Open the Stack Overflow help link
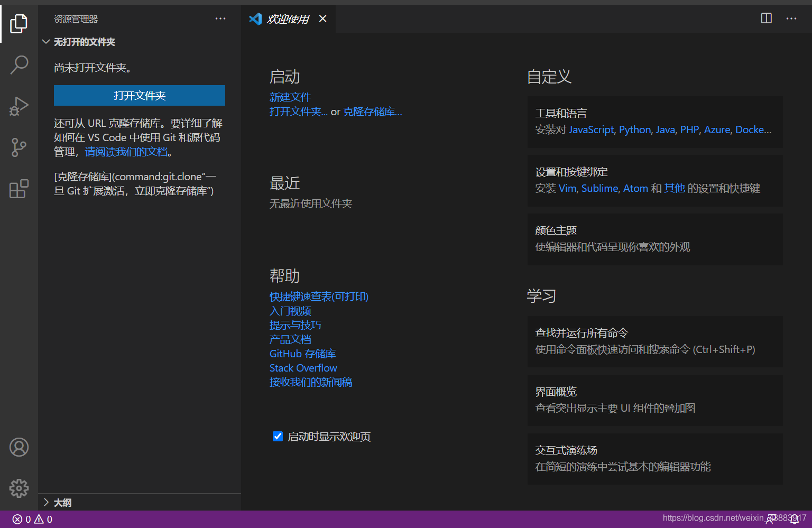The width and height of the screenshot is (812, 528). coord(303,368)
